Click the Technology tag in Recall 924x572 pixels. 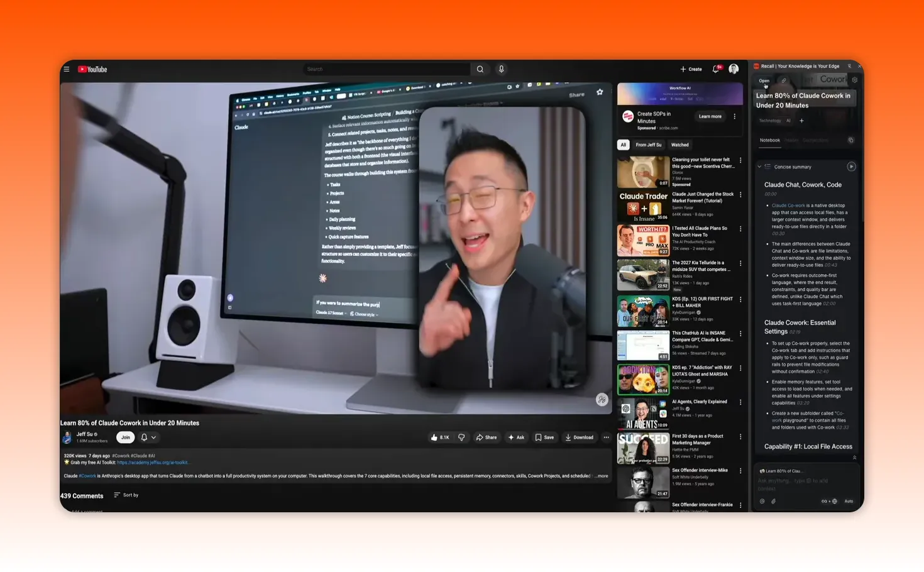(769, 121)
